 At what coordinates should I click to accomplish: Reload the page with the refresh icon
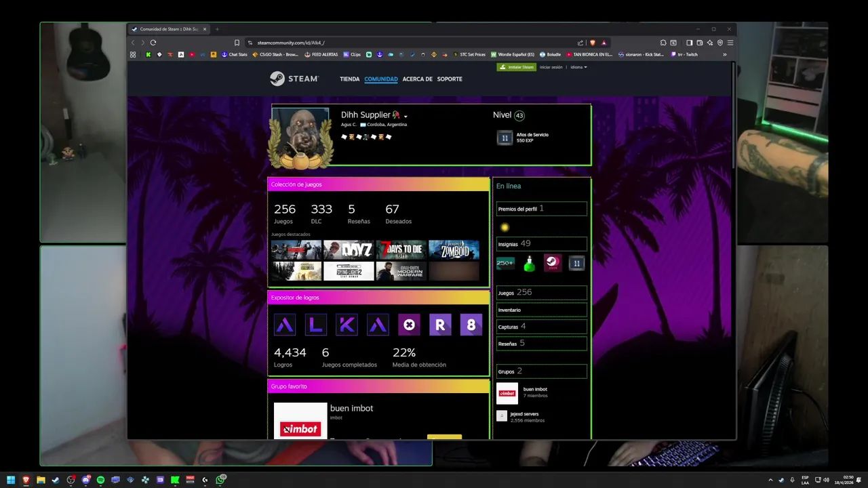[153, 43]
